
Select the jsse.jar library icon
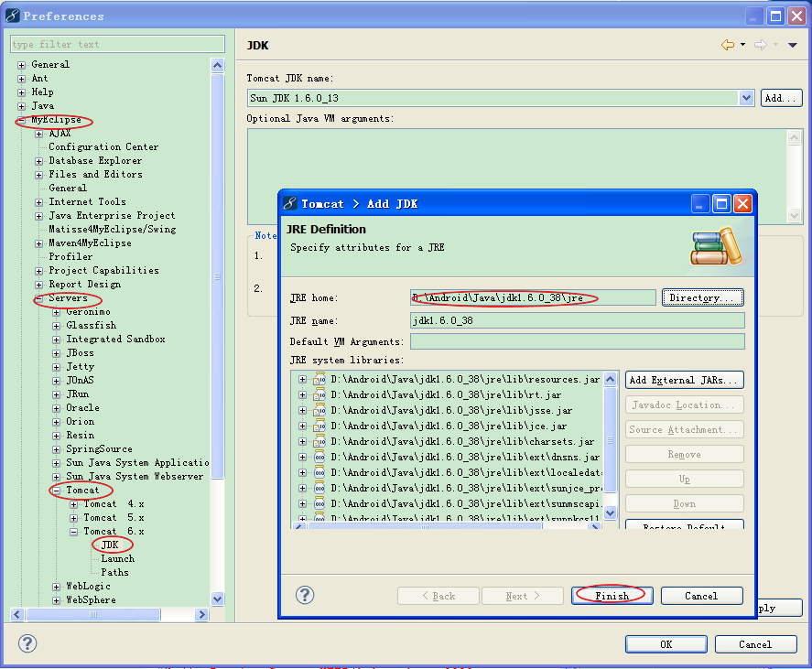[319, 410]
